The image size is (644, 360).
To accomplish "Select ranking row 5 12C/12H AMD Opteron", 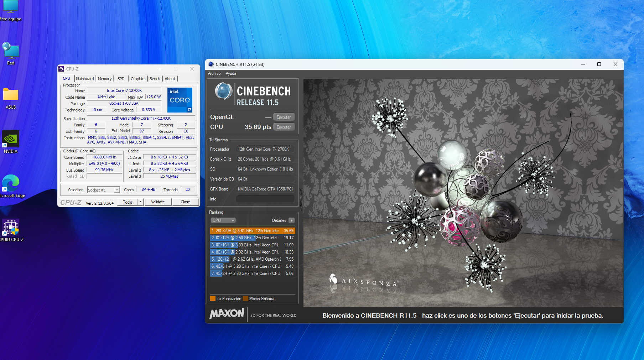I will tap(253, 259).
